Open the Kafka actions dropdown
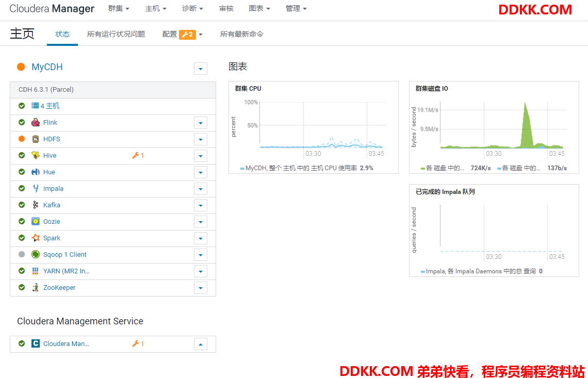Image resolution: width=588 pixels, height=378 pixels. 201,205
